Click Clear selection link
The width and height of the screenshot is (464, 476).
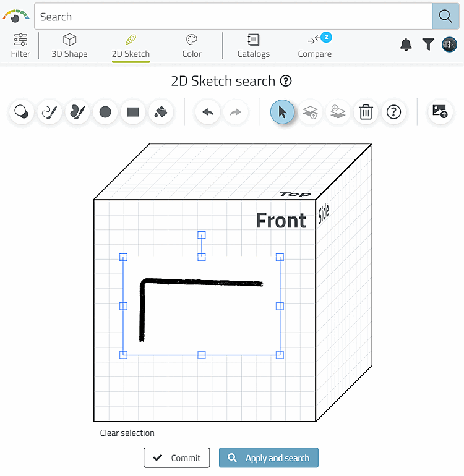(127, 433)
